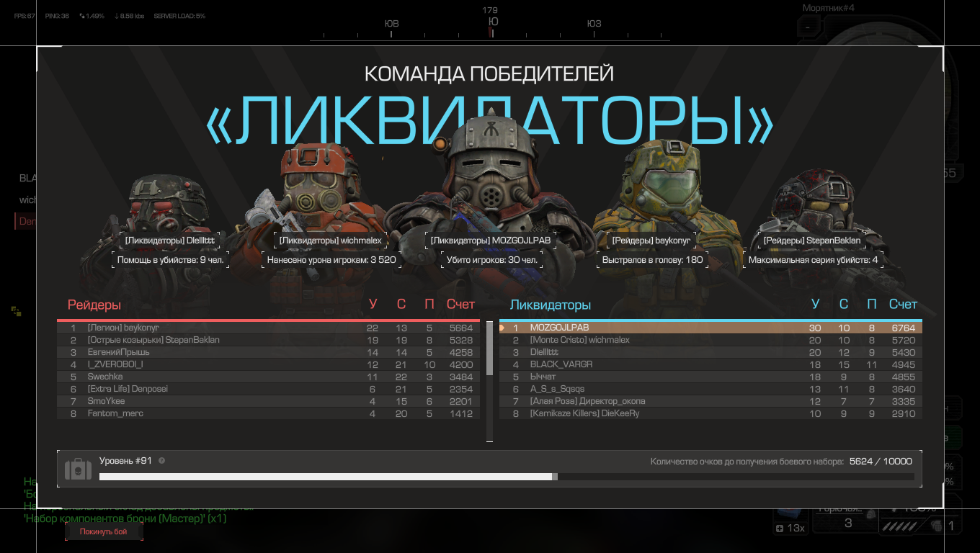This screenshot has width=980, height=553.
Task: Click the PING indicator in top bar
Action: [57, 16]
